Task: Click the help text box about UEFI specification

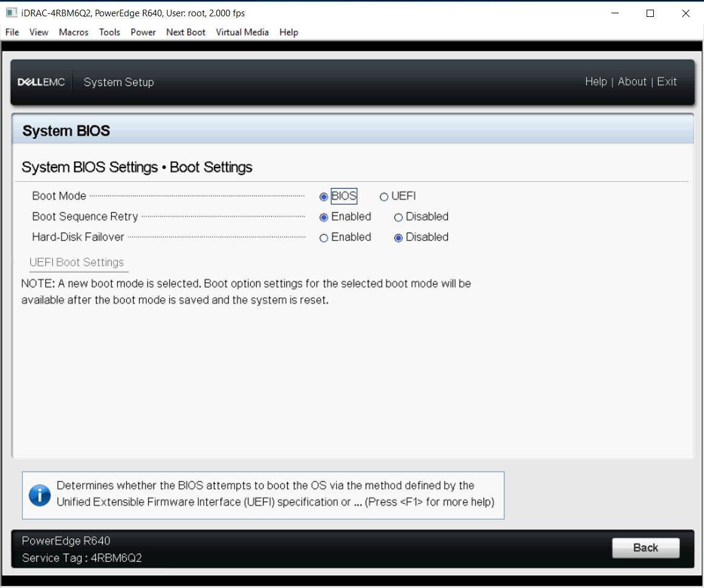Action: (x=264, y=494)
